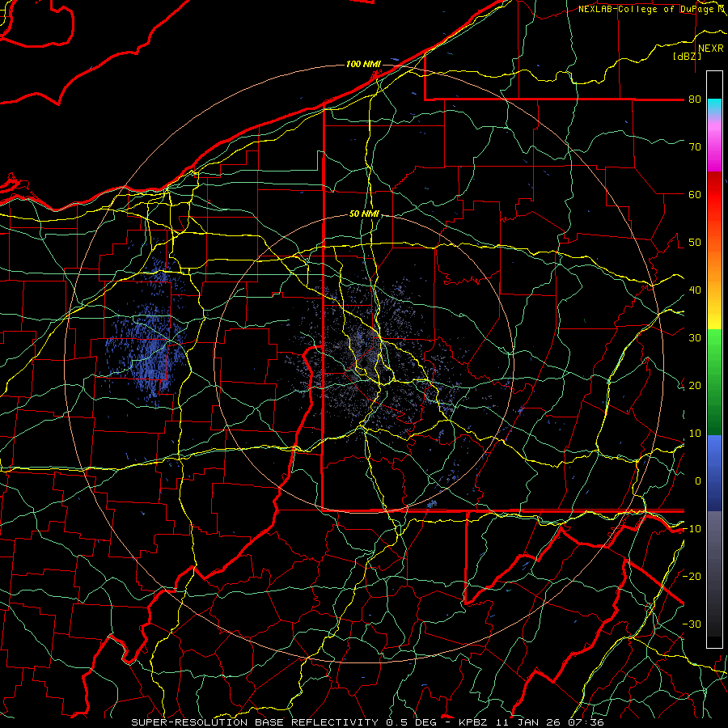Screen dimensions: 728x728
Task: Click the 40 value on reflectivity scale
Action: pos(695,290)
